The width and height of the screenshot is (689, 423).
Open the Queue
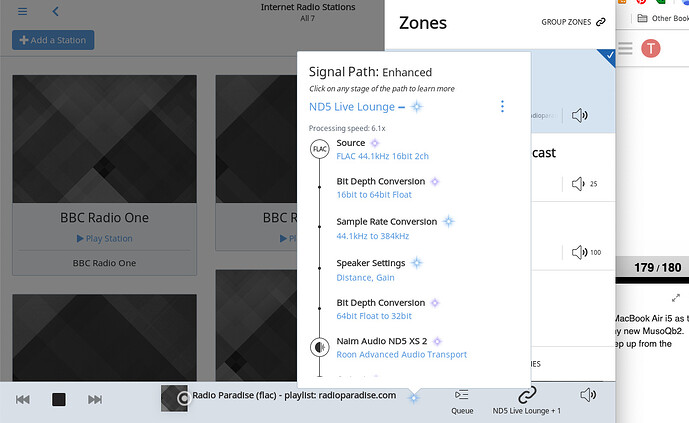462,399
